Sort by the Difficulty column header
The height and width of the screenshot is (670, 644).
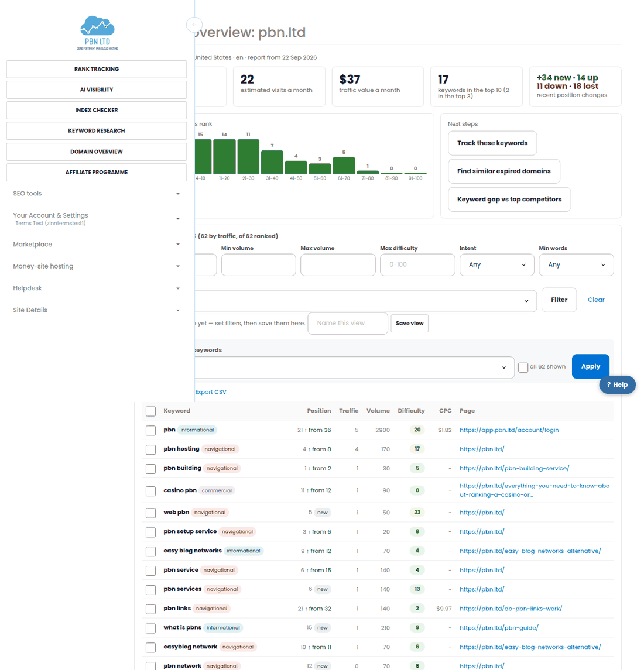411,411
